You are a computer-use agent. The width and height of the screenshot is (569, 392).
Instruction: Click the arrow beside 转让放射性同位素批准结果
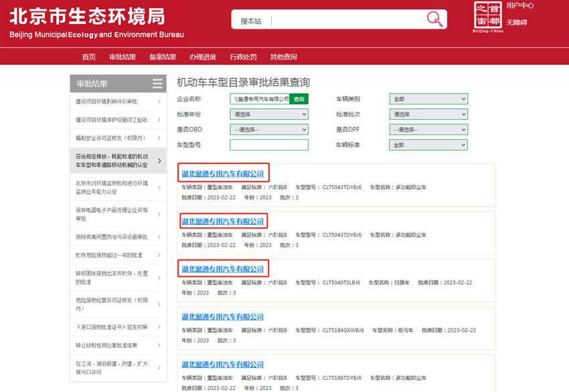(159, 345)
